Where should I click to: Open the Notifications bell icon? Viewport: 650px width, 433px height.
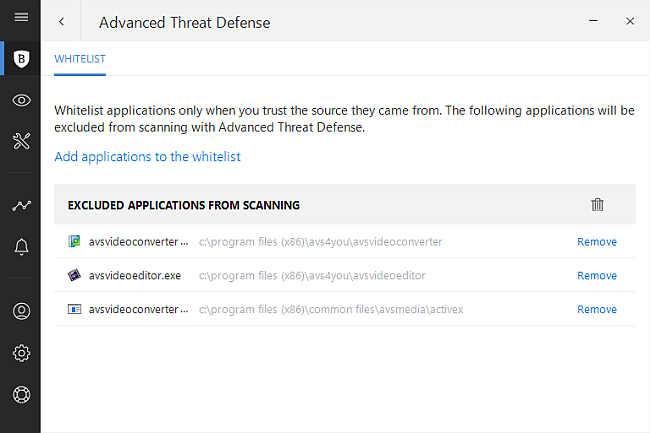21,247
